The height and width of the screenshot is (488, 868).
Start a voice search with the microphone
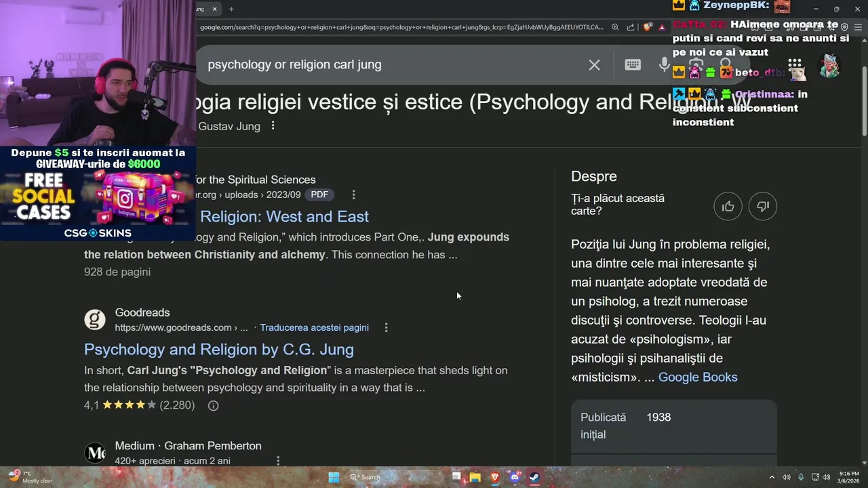tap(665, 64)
